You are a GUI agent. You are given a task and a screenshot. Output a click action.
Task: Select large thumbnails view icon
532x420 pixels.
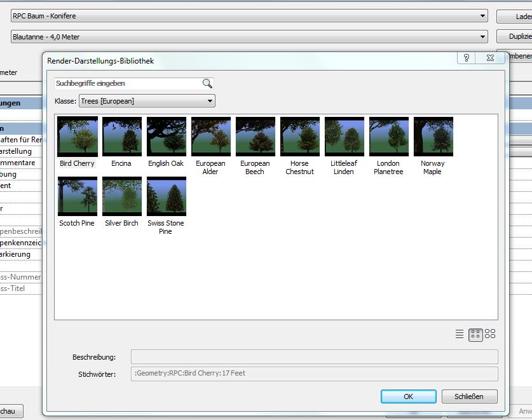pyautogui.click(x=490, y=334)
